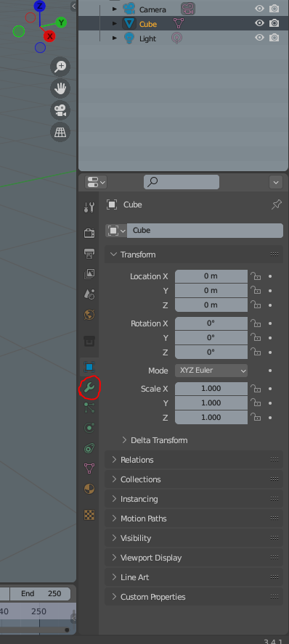Switch to orthographic grid view icon

[x=60, y=132]
